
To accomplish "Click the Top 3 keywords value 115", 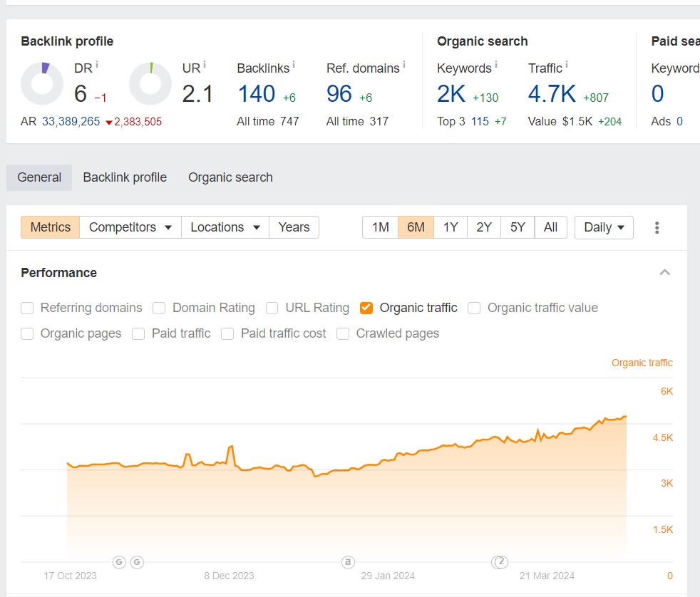I will [x=480, y=121].
